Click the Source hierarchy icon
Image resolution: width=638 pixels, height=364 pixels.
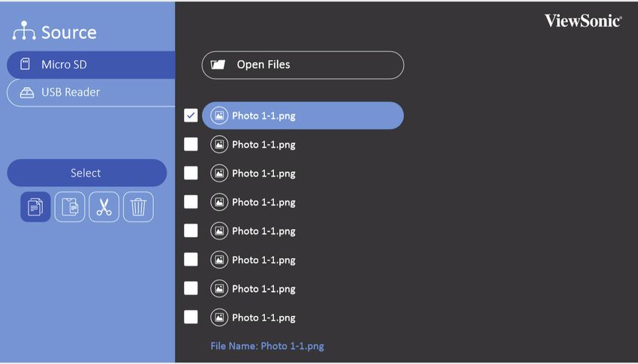(24, 31)
